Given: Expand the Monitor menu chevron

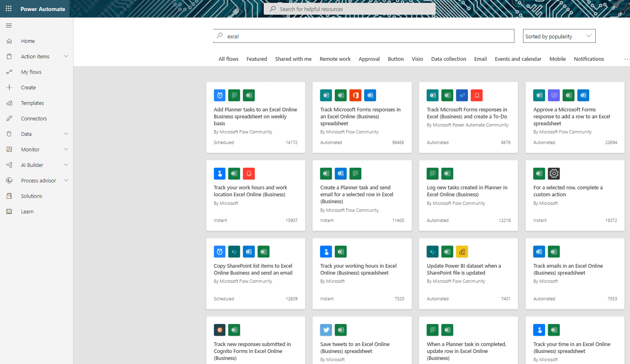Looking at the screenshot, I should (66, 149).
